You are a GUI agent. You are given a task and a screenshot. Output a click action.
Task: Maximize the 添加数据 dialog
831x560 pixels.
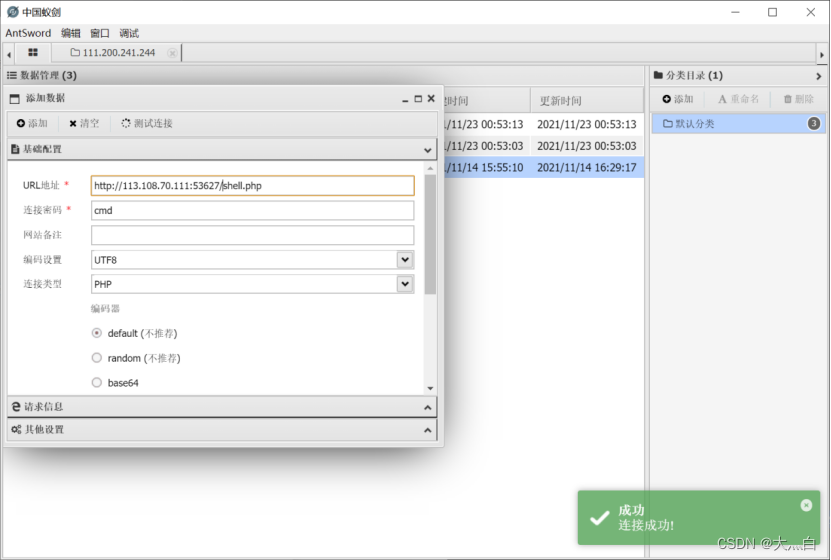click(x=418, y=99)
